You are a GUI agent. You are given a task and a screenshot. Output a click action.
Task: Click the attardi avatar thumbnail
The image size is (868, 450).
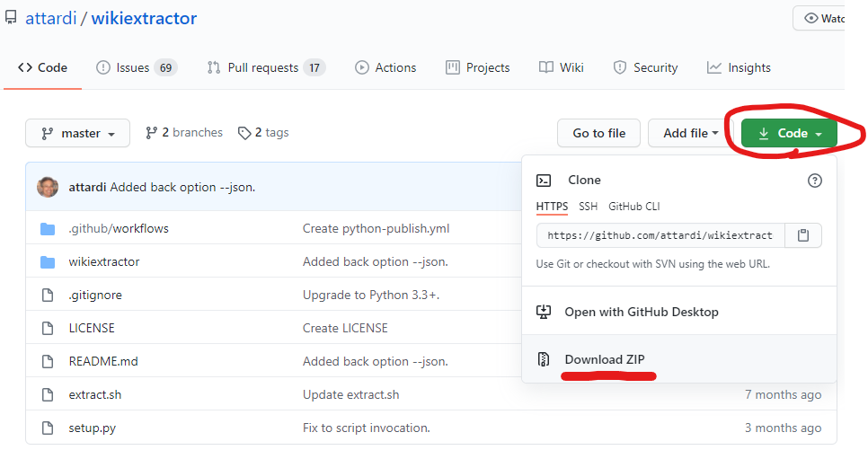coord(48,187)
